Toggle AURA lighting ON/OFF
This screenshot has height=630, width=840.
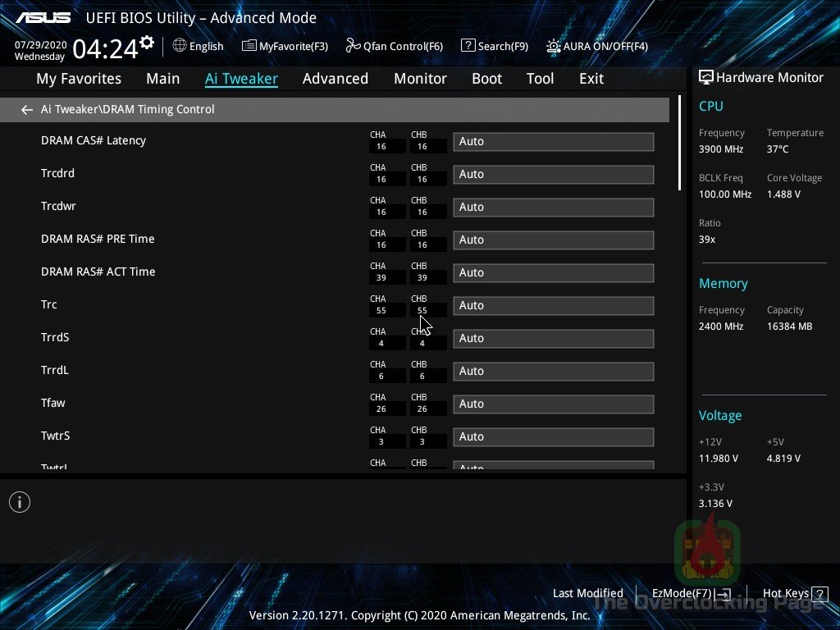click(x=596, y=46)
